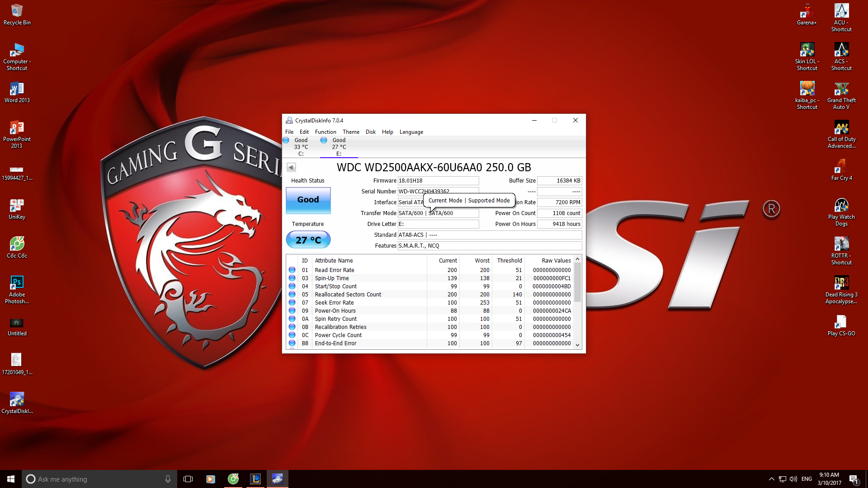This screenshot has height=488, width=868.
Task: Click attribute list scrollbar up arrow
Action: (x=577, y=259)
